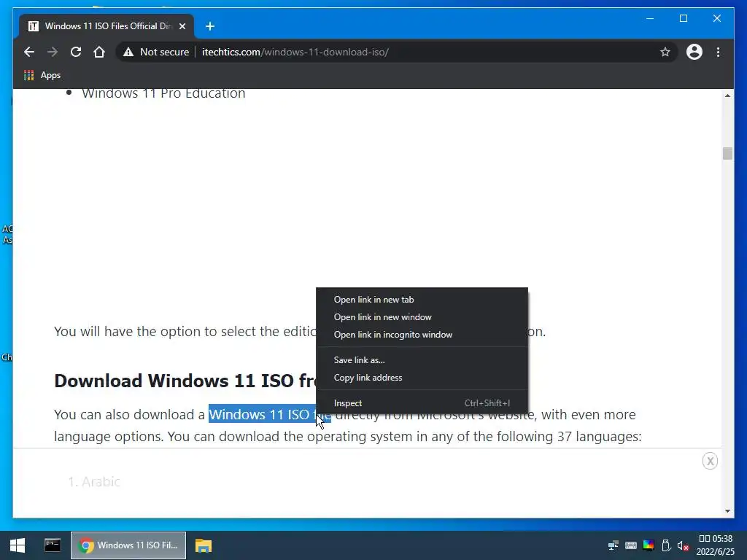Reload the current page
Image resolution: width=747 pixels, height=560 pixels.
pos(76,52)
